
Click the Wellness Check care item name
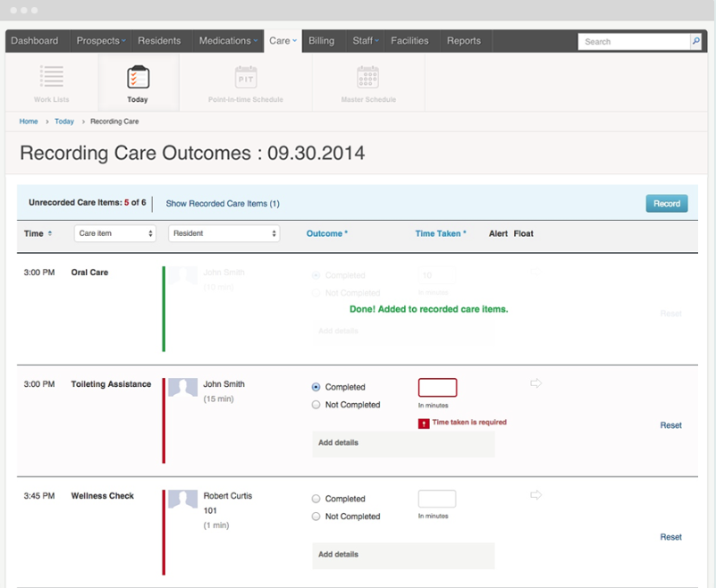click(102, 496)
